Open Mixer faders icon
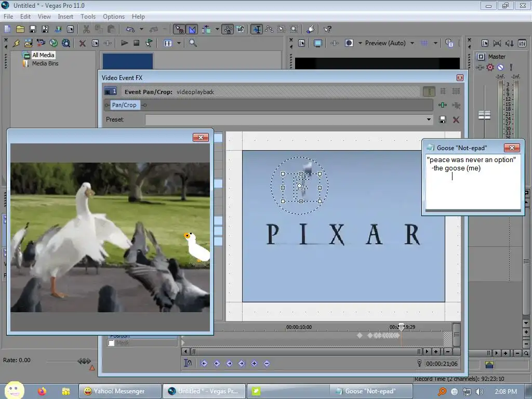 click(x=522, y=43)
